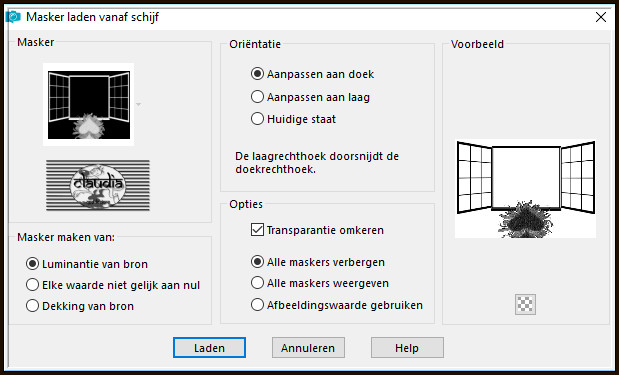Click the PaintShop Pro title bar icon

[x=13, y=17]
